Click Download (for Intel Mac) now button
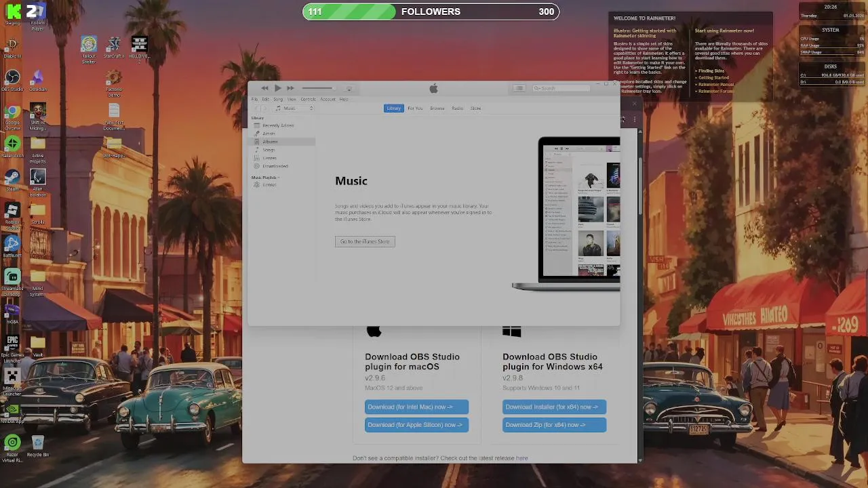The image size is (868, 488). pos(416,407)
